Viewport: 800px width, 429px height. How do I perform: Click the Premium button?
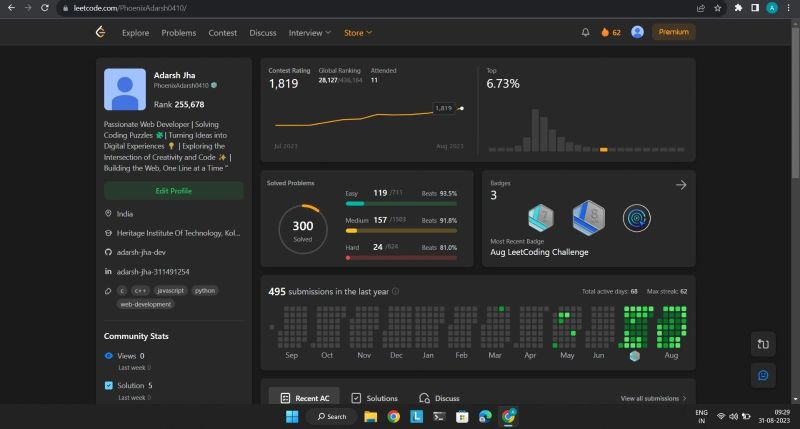click(673, 32)
